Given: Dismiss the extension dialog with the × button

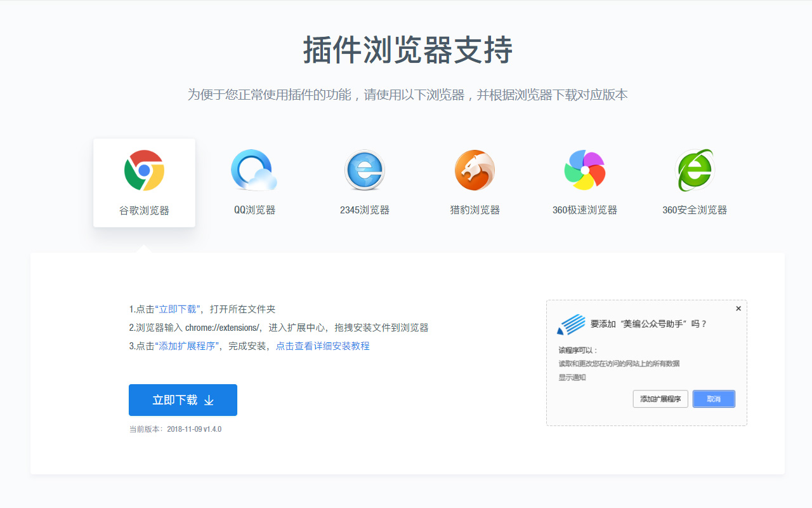Looking at the screenshot, I should pos(738,308).
